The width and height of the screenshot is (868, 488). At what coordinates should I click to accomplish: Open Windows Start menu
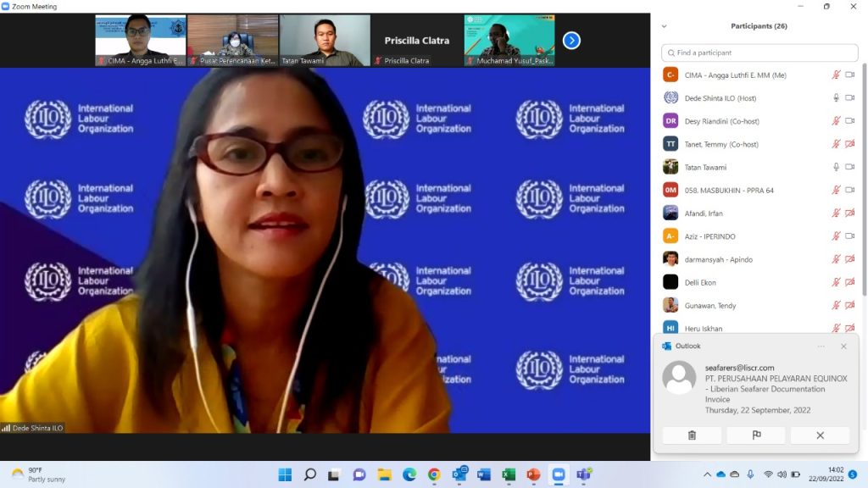click(285, 474)
